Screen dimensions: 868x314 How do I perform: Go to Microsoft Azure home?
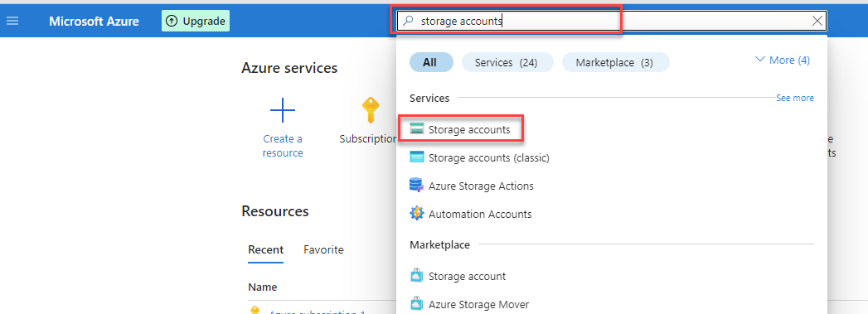tap(95, 21)
